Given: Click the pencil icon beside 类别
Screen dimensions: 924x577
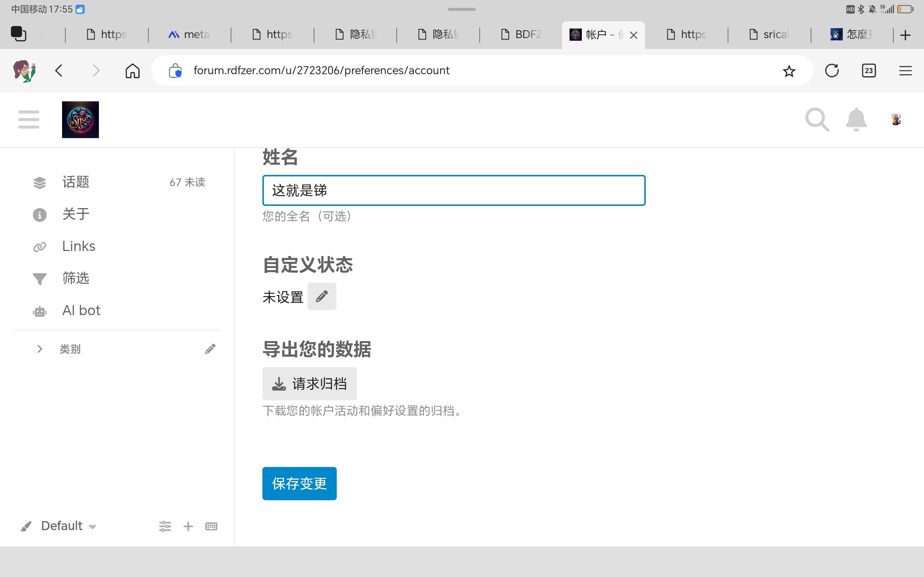Looking at the screenshot, I should [210, 349].
